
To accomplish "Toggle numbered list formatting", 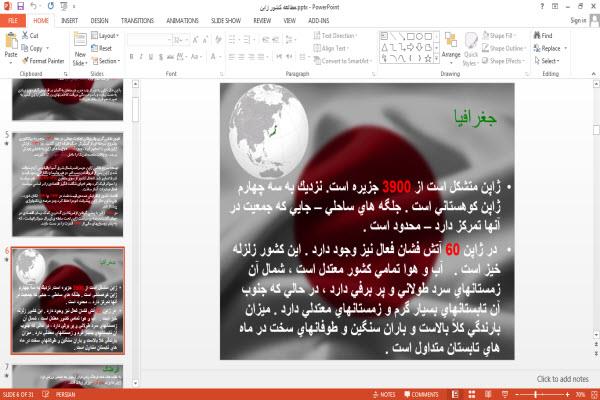I will click(x=248, y=40).
